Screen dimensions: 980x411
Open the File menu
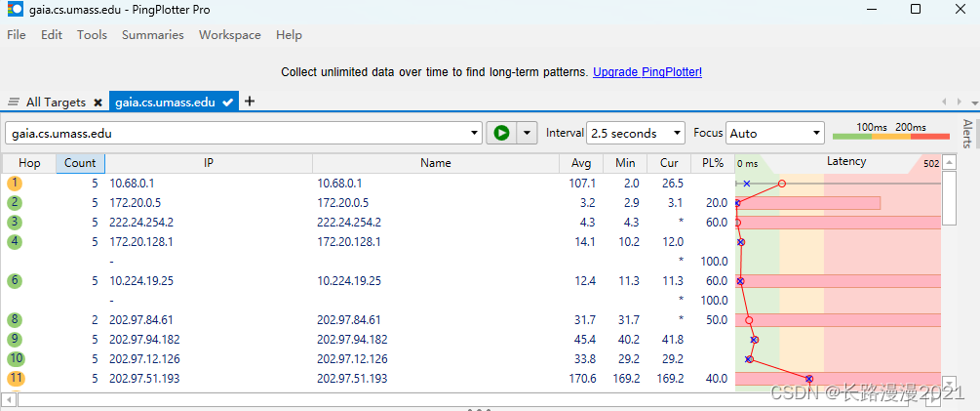click(x=17, y=35)
